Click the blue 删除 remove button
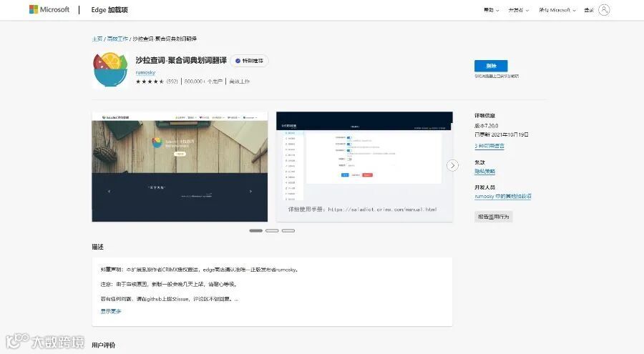Screen dimensions: 644x354 click(491, 66)
